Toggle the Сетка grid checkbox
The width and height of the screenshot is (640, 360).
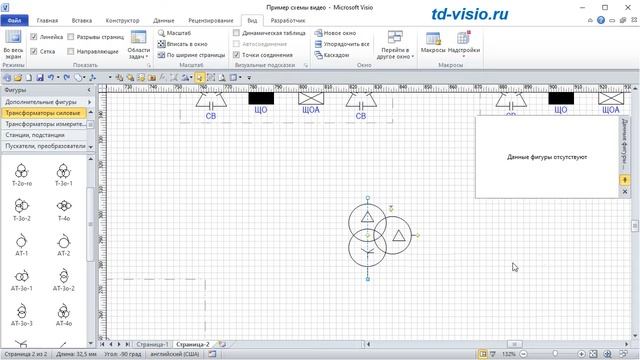(34, 51)
